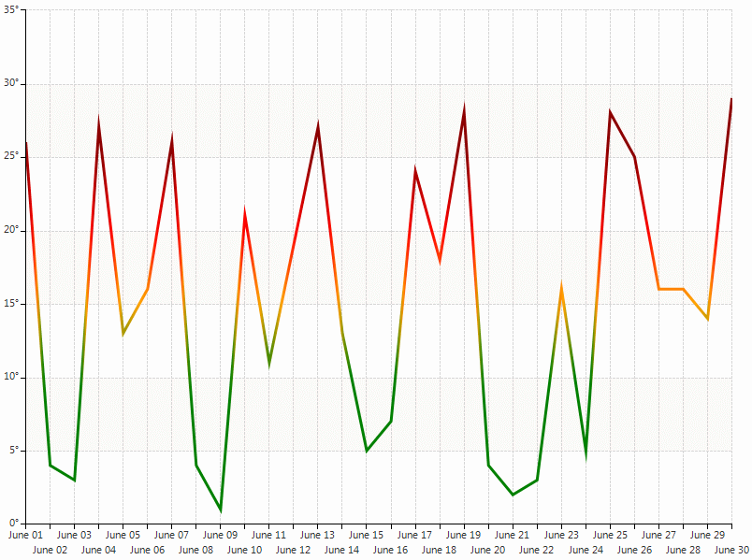752x560 pixels.
Task: Click the "June 02" x-axis label
Action: 50,550
